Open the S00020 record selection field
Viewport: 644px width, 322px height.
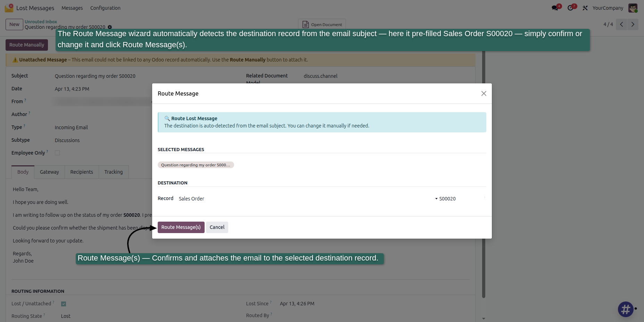click(x=461, y=199)
